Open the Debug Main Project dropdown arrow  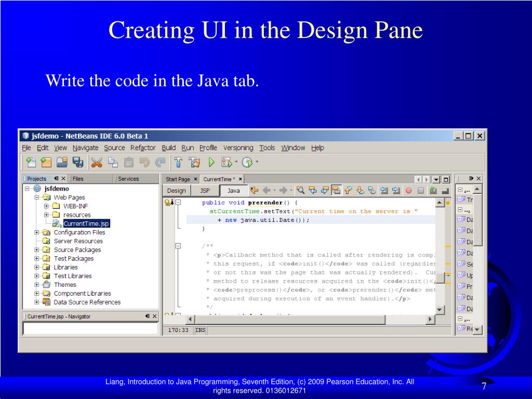[x=236, y=162]
